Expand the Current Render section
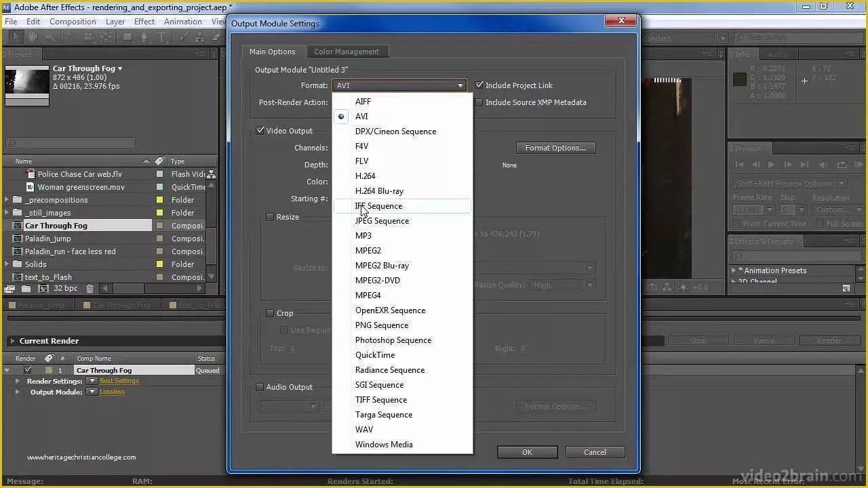Image resolution: width=868 pixels, height=488 pixels. click(x=12, y=341)
